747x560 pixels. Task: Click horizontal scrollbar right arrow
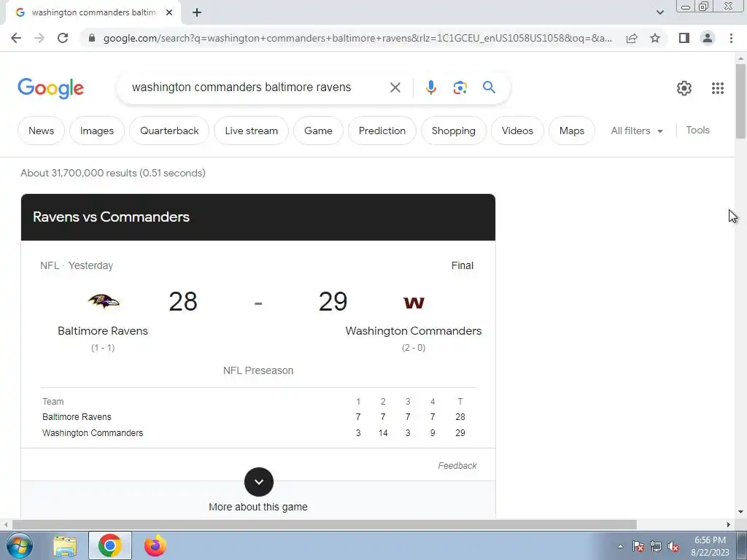[x=729, y=525]
